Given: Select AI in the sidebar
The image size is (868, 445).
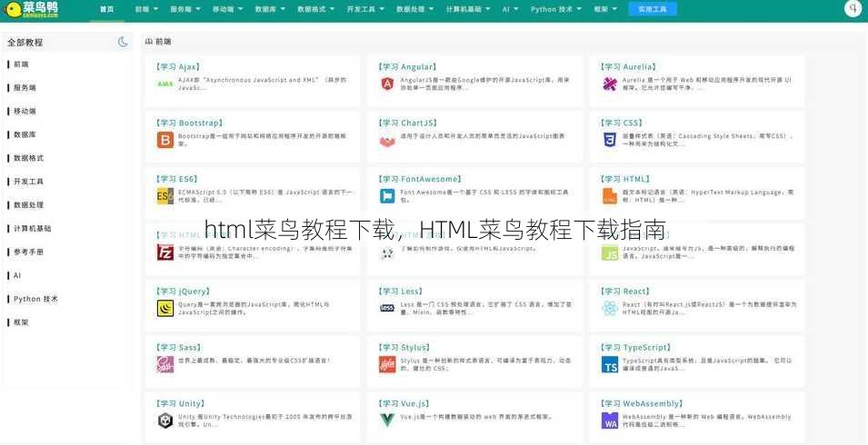Looking at the screenshot, I should [x=16, y=275].
